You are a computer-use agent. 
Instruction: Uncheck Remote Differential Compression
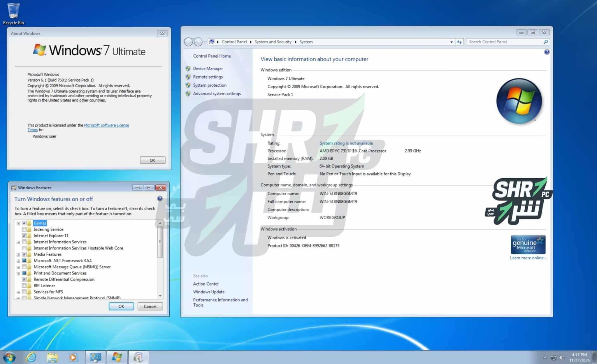(24, 279)
